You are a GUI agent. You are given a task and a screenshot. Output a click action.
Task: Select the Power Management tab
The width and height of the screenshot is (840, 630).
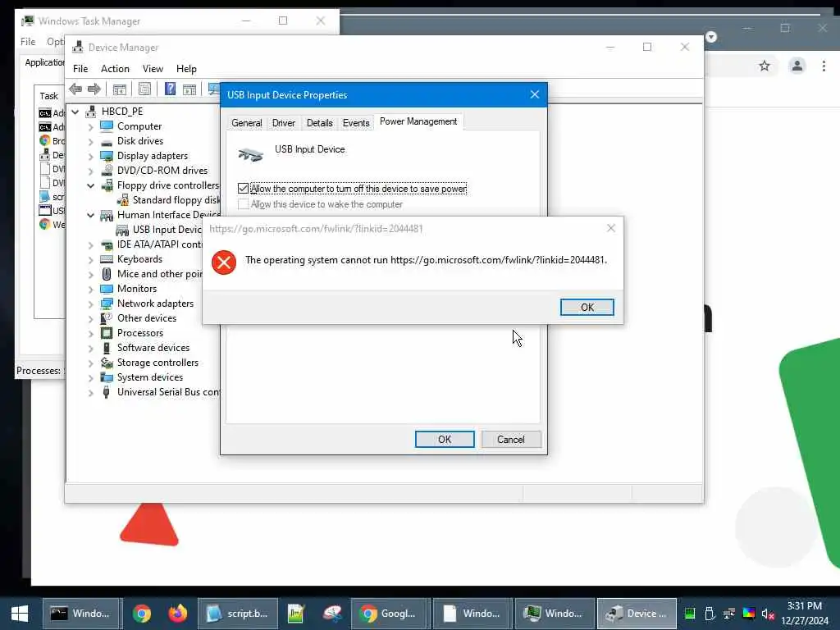pyautogui.click(x=418, y=121)
